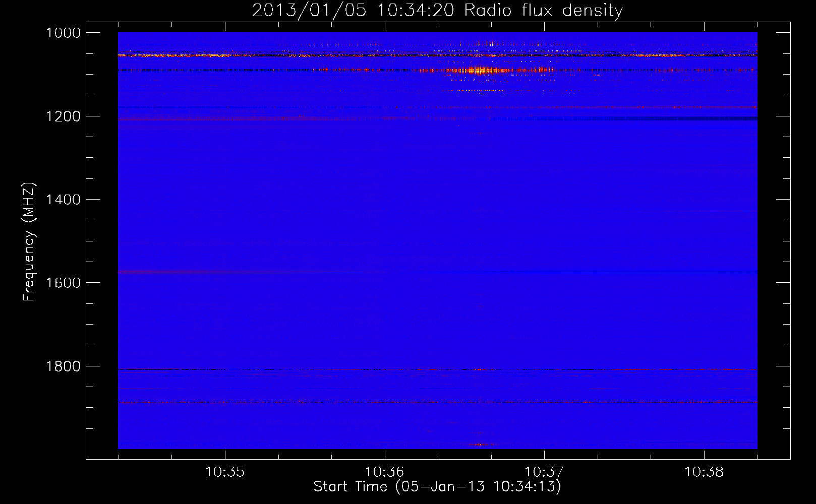Click the 1800 frequency tick label
The height and width of the screenshot is (504, 816).
[64, 366]
